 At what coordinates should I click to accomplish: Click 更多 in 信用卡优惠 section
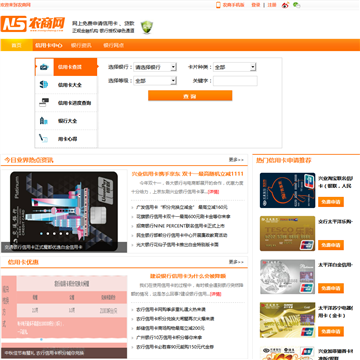click(x=236, y=262)
